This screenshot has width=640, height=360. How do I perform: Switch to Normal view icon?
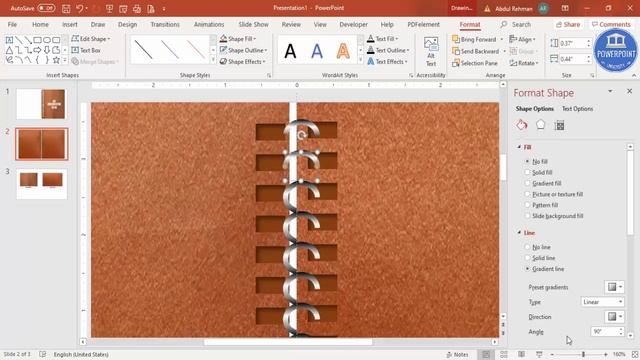click(486, 354)
